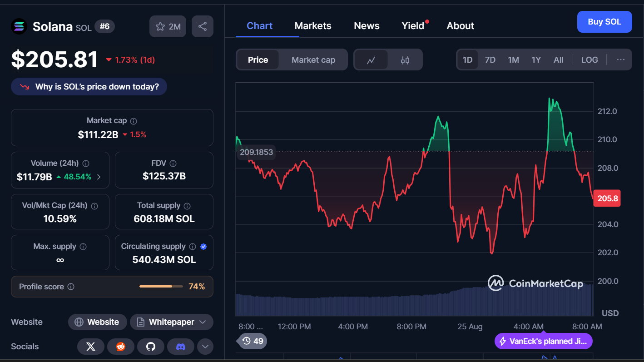The image size is (644, 362).
Task: Open the Markets tab
Action: 313,26
